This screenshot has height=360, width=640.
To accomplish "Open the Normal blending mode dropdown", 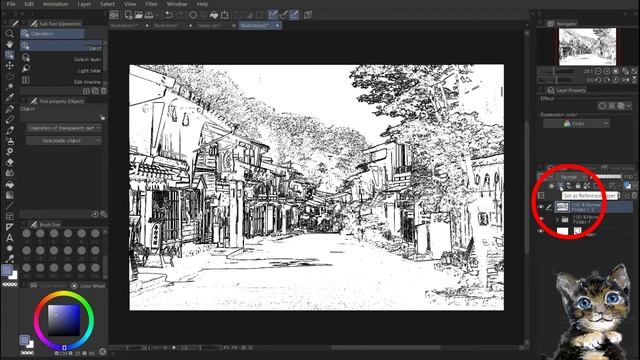I will click(x=571, y=177).
